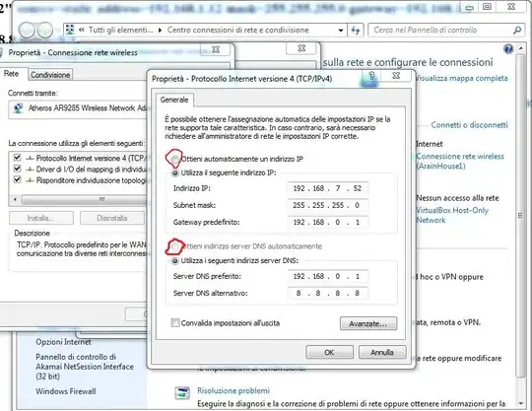Expand the double chevron at breadcrumb start
This screenshot has height=411, width=532.
click(x=82, y=30)
